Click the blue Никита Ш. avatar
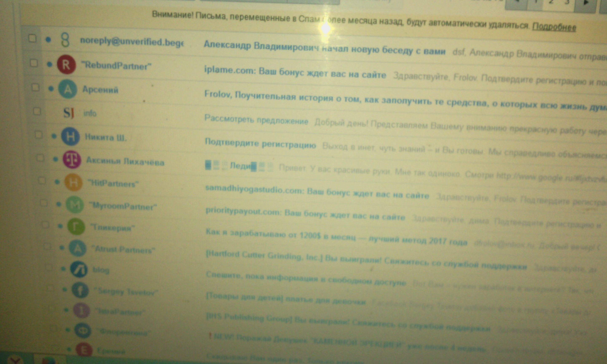This screenshot has height=364, width=607. click(70, 136)
